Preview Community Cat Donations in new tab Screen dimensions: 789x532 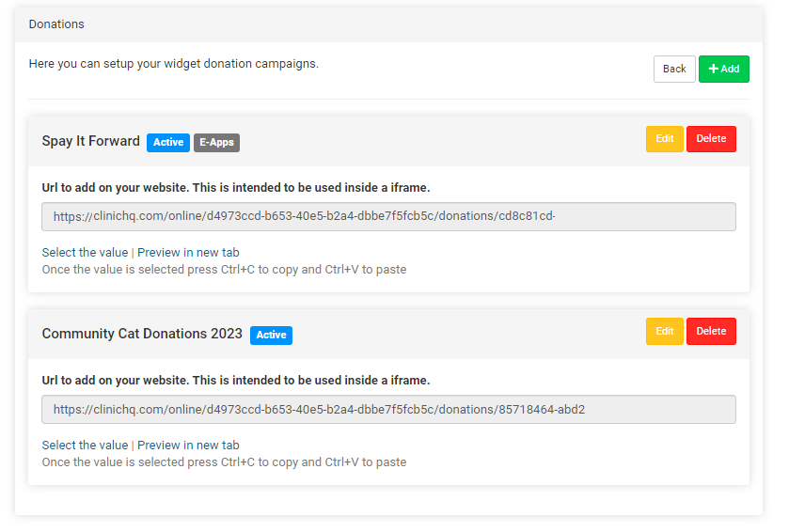(x=188, y=445)
